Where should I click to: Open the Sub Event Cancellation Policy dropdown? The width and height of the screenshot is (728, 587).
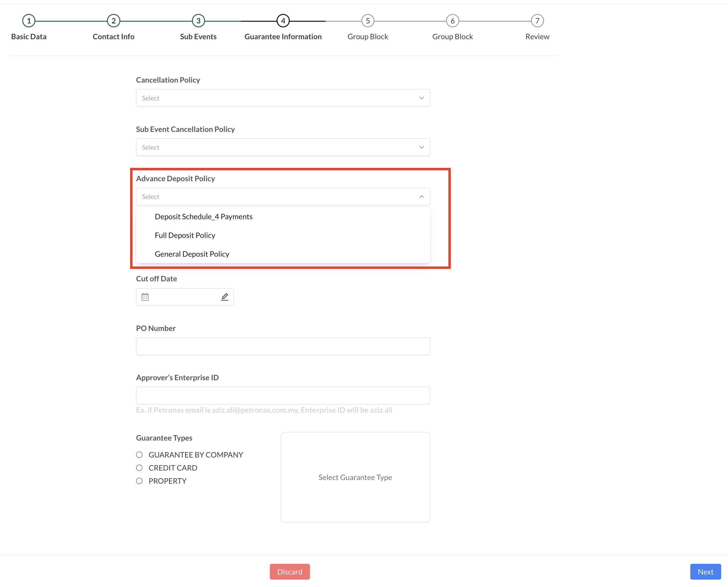tap(283, 147)
